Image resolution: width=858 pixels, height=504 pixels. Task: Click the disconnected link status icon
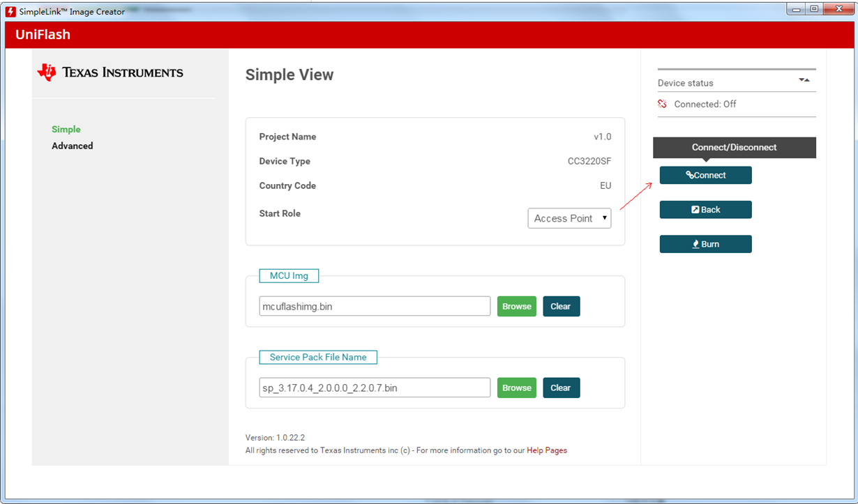663,104
